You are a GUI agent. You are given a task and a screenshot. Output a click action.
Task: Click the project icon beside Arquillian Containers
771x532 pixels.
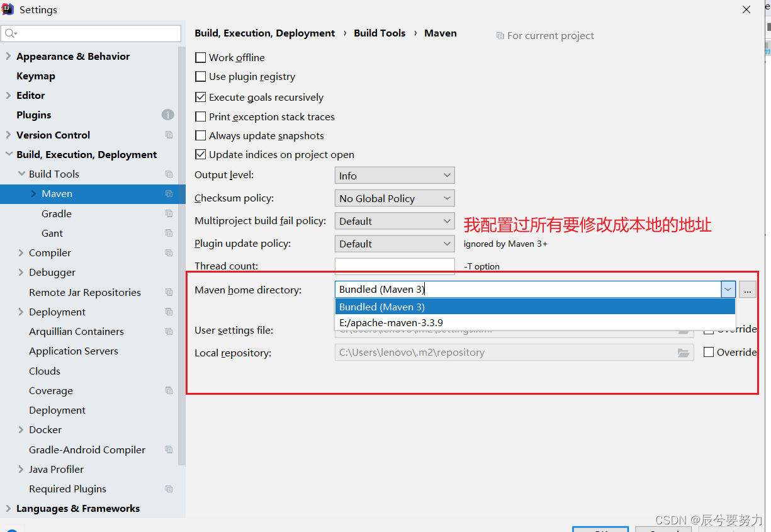[169, 331]
